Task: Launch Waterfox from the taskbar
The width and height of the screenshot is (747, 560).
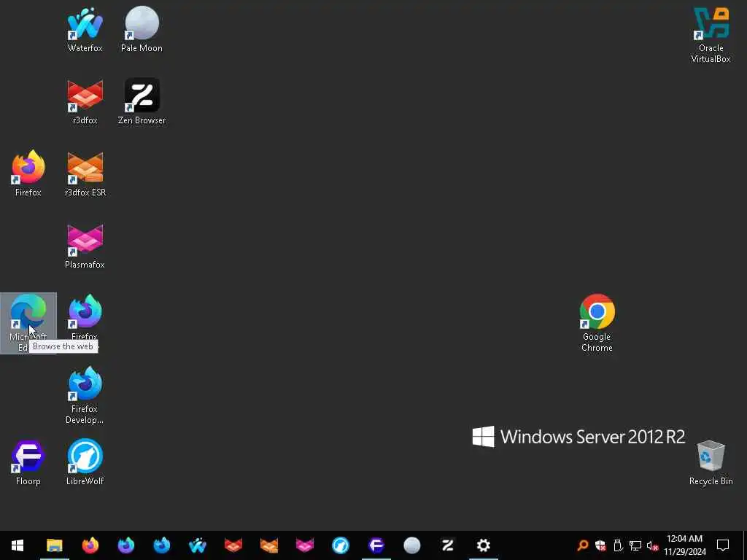Action: (x=197, y=545)
